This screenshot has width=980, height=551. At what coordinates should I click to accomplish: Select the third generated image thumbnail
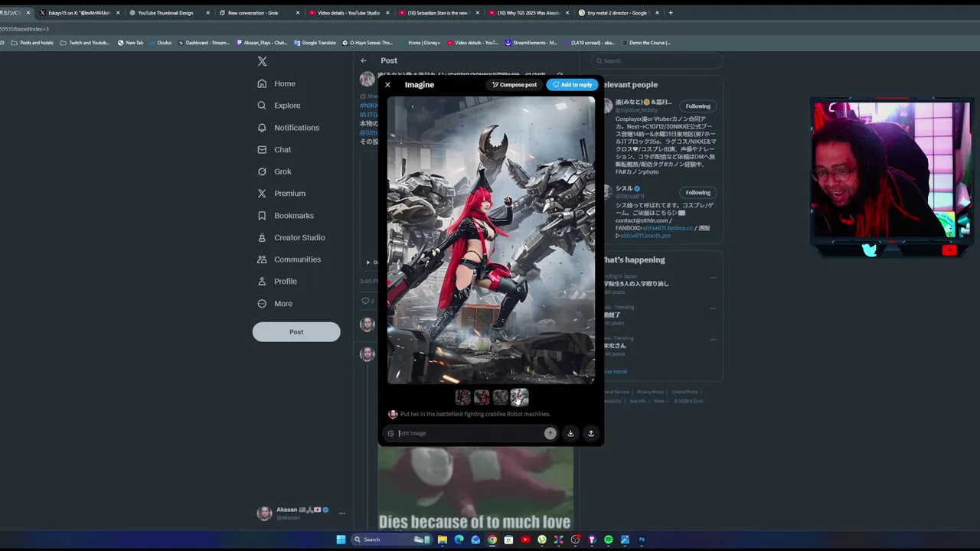pos(500,397)
